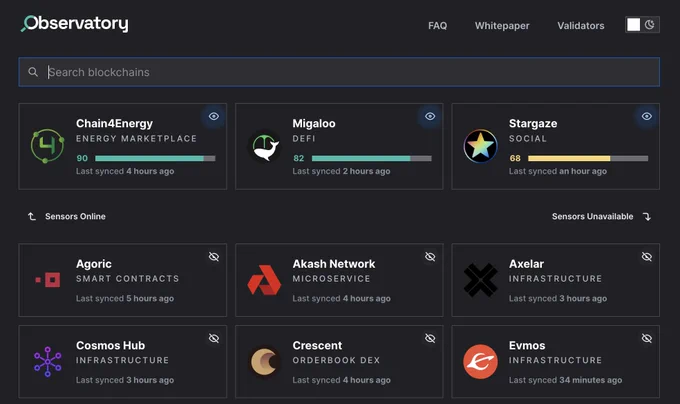Open the FAQ page
This screenshot has width=680, height=404.
(x=437, y=26)
